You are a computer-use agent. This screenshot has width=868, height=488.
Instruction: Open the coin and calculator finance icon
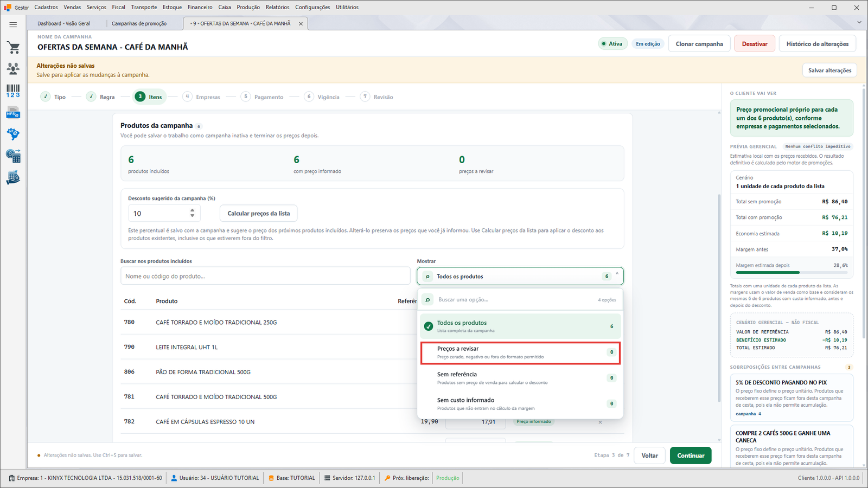click(x=13, y=156)
